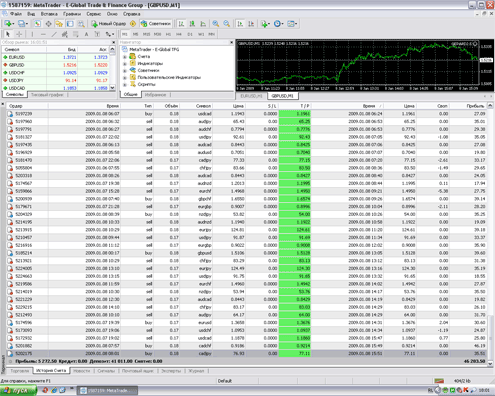
Task: Toggle the Советники expert advisors button
Action: (x=156, y=24)
